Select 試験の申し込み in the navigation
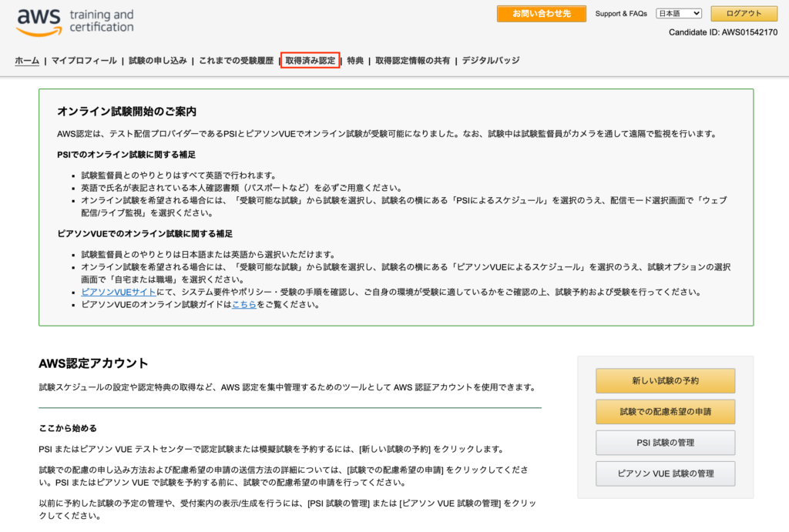The height and width of the screenshot is (532, 789). click(x=157, y=61)
